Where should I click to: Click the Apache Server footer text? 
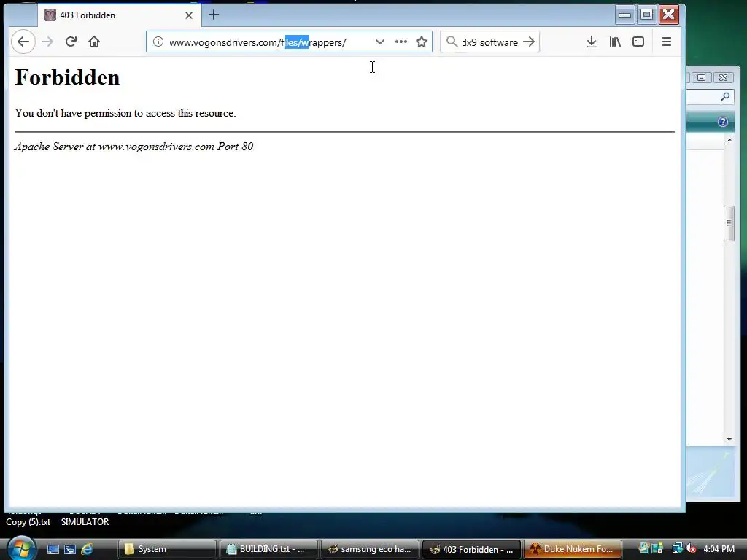click(134, 146)
